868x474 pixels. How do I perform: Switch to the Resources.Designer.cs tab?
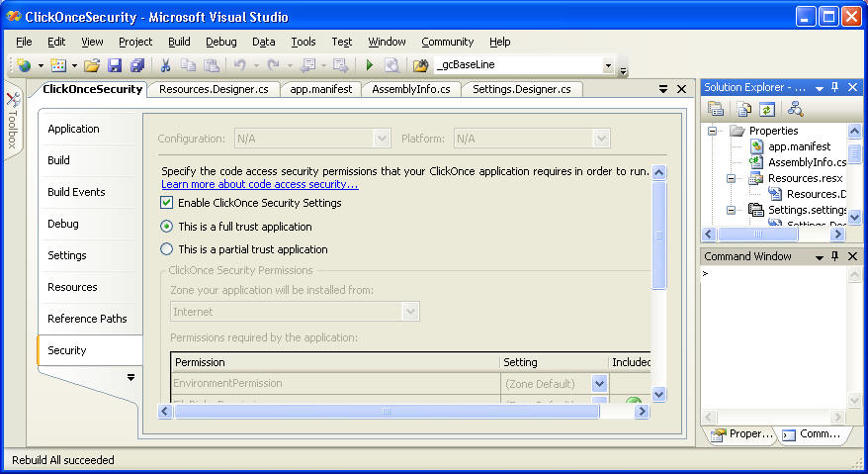(x=214, y=89)
